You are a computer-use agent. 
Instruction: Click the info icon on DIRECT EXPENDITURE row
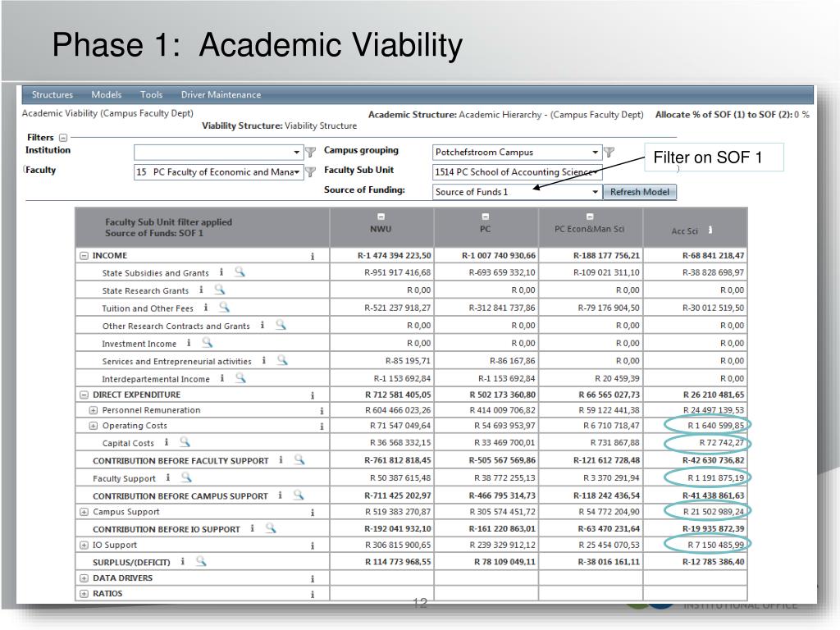click(x=313, y=395)
